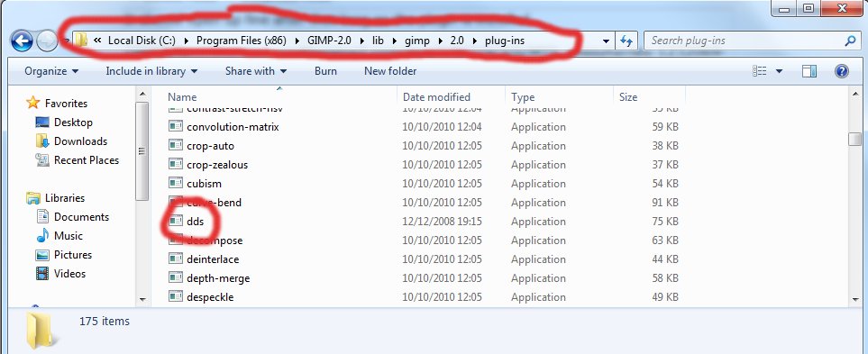
Task: Click the 12/12/2008 19:15 date cell
Action: (442, 222)
